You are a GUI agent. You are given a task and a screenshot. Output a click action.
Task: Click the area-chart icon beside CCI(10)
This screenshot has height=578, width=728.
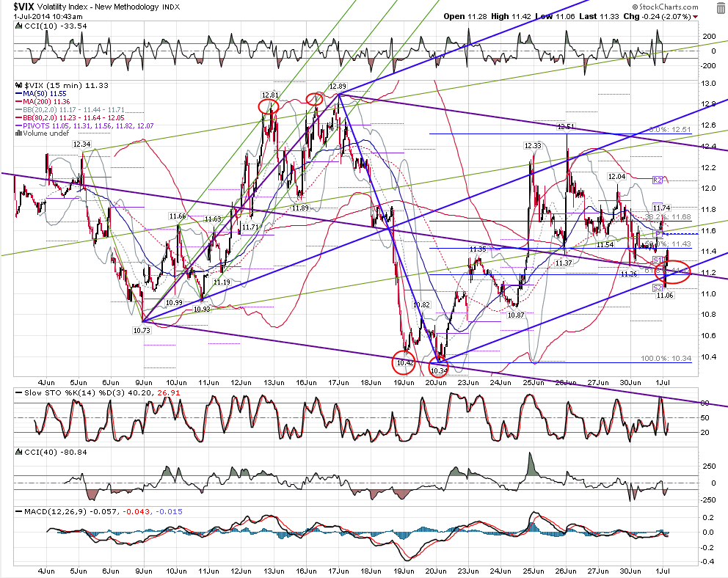click(18, 26)
